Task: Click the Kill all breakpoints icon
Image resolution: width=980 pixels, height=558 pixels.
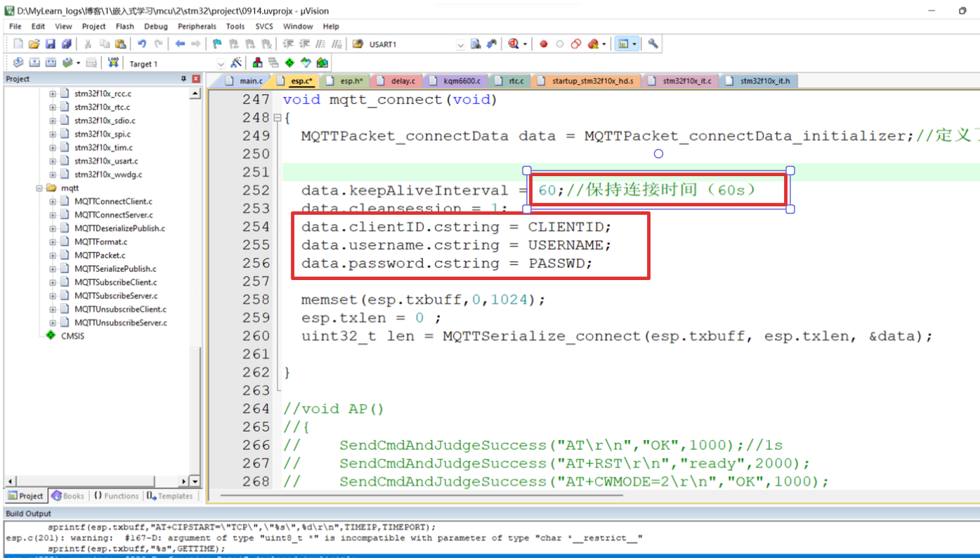Action: 593,44
